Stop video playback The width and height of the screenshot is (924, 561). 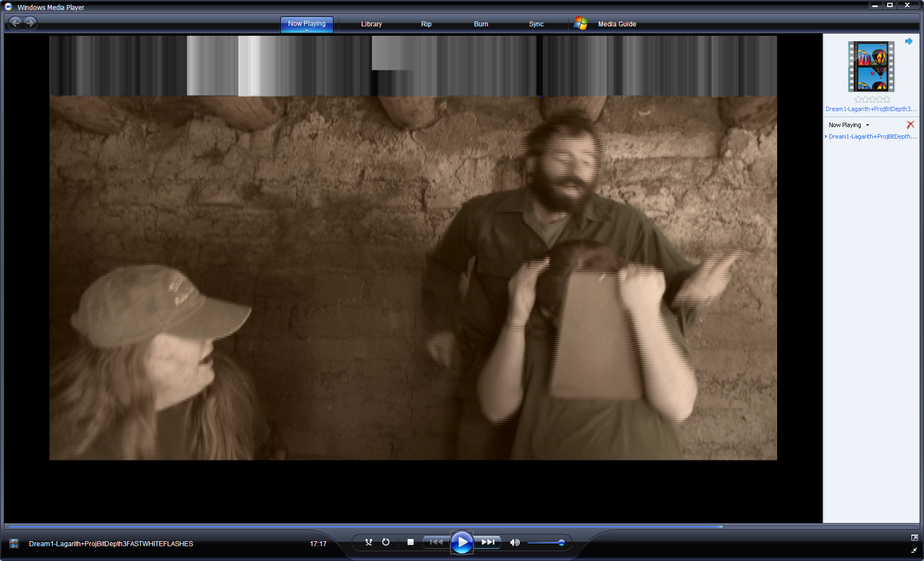click(x=410, y=542)
